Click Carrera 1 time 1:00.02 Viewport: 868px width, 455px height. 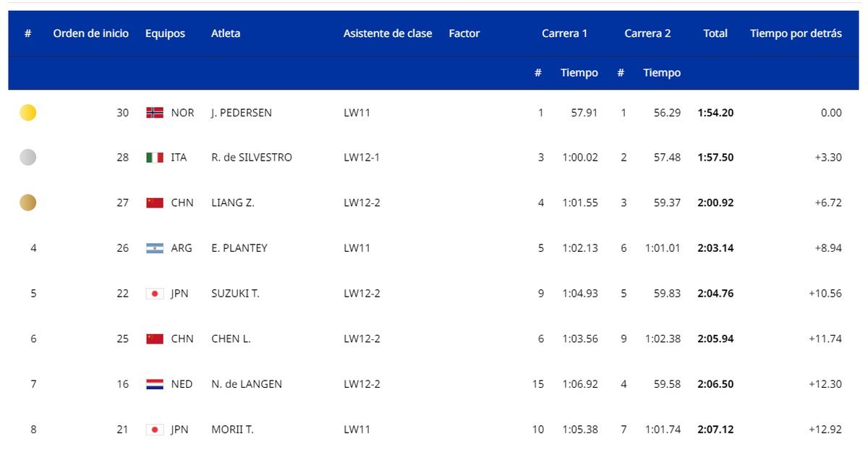point(580,158)
